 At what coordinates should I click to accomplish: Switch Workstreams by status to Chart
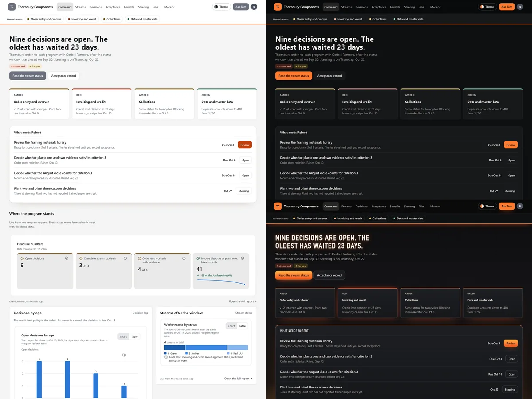coord(231,326)
